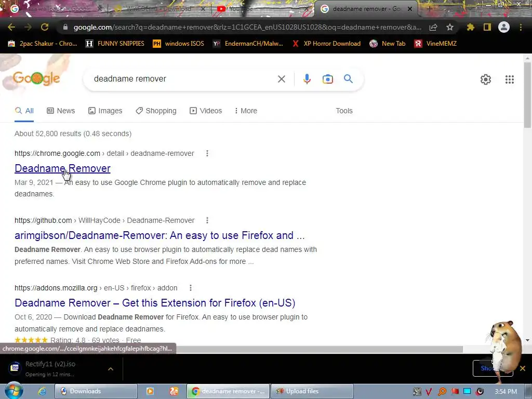Screen dimensions: 532x399
Task: Open search Tools options
Action: (x=344, y=111)
